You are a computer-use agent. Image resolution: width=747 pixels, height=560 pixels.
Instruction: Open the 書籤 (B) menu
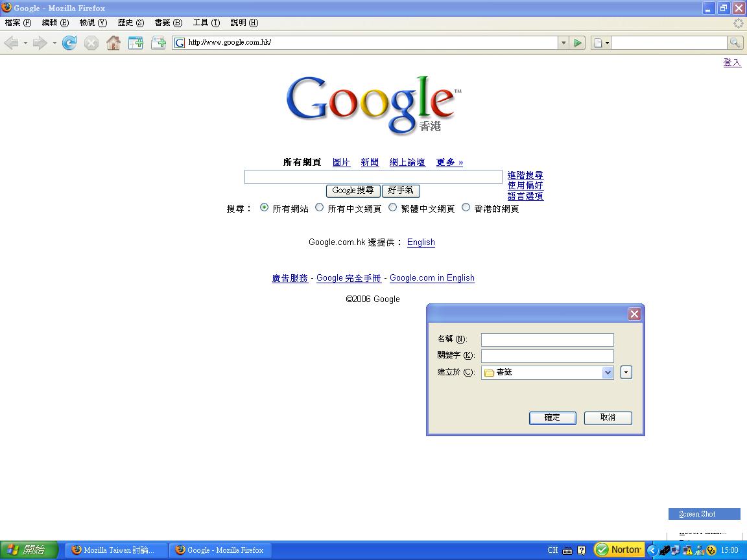tap(168, 23)
